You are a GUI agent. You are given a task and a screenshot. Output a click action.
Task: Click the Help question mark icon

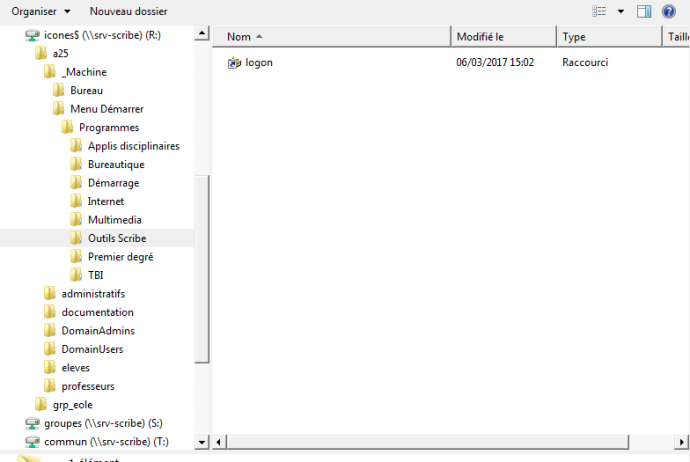point(669,11)
